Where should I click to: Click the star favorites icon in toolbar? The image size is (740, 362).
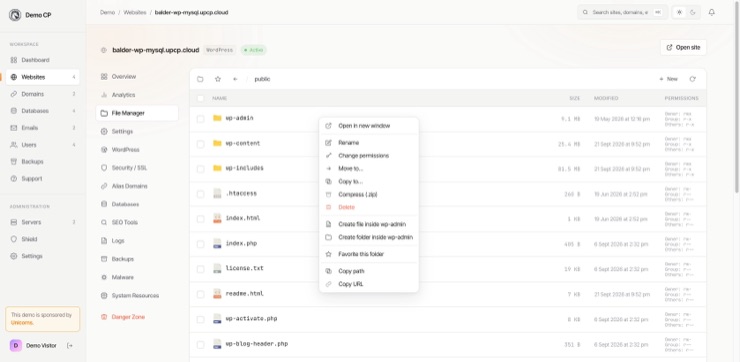(218, 79)
